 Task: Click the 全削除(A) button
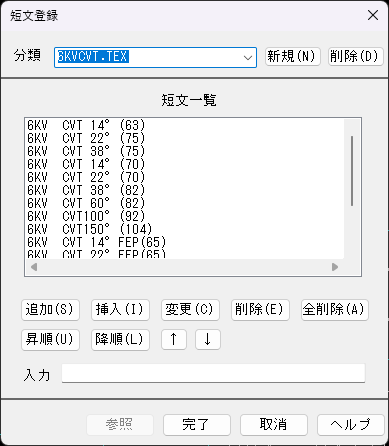point(335,310)
